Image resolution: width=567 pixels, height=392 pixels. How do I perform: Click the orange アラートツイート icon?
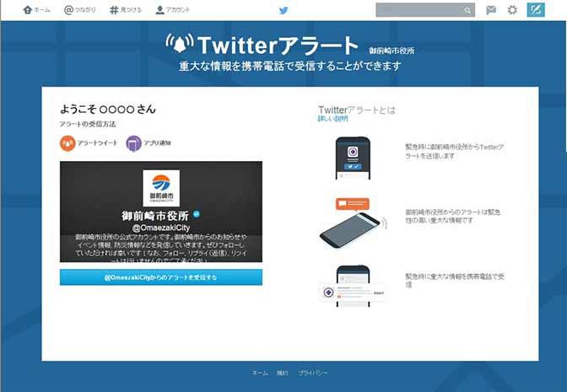(67, 143)
